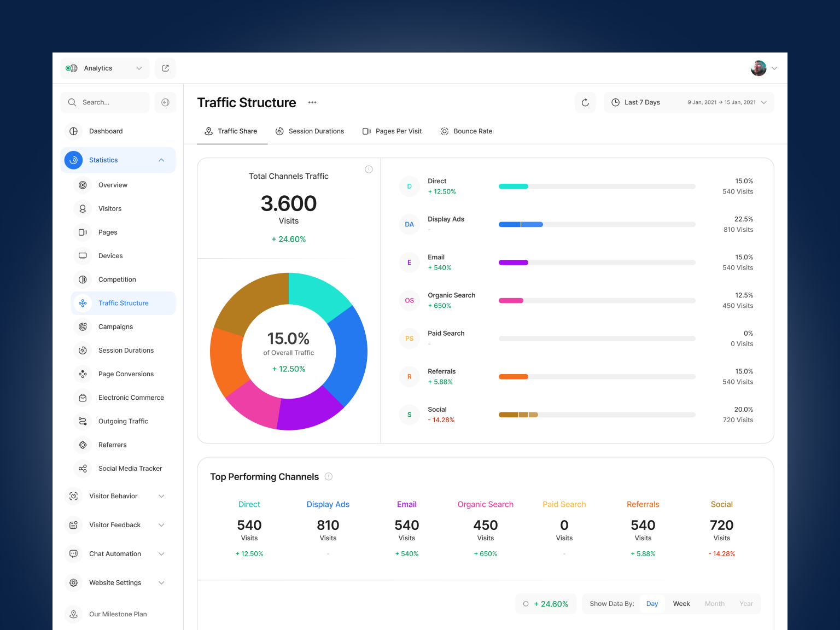Viewport: 840px width, 630px height.
Task: Open the Last 7 Days date range dropdown
Action: (689, 102)
